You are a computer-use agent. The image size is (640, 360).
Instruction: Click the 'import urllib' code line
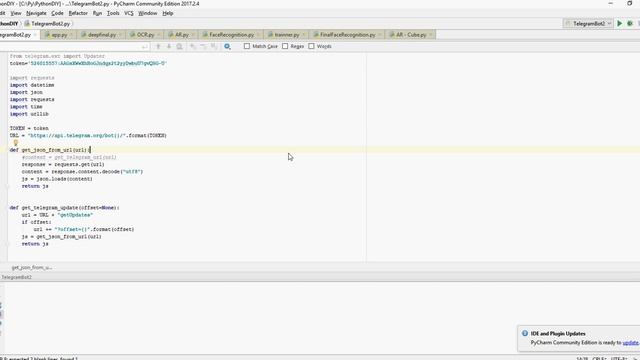click(29, 114)
